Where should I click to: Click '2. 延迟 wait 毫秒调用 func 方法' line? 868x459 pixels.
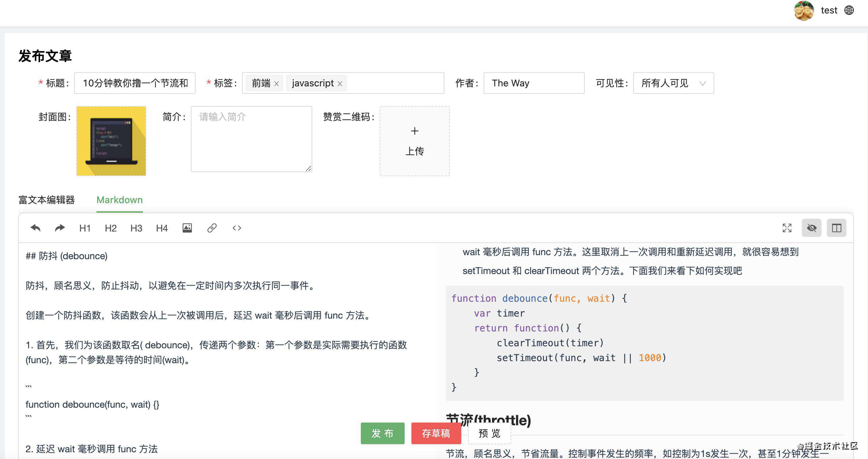pyautogui.click(x=91, y=449)
